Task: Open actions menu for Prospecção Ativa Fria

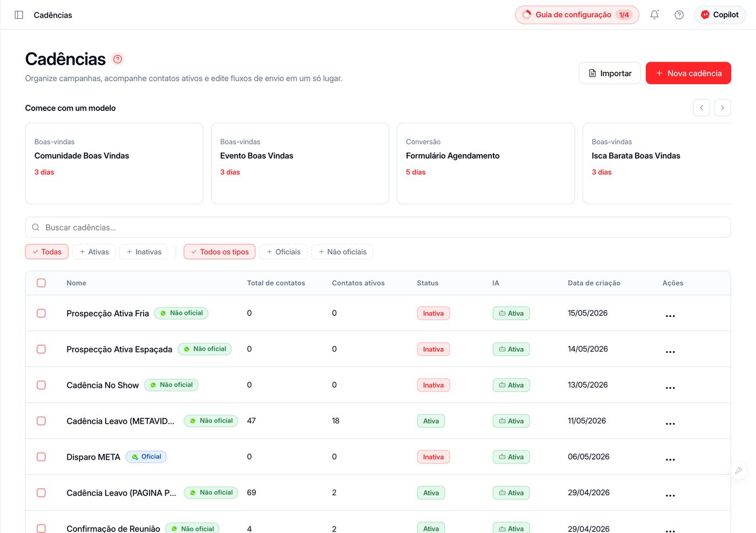Action: tap(670, 316)
